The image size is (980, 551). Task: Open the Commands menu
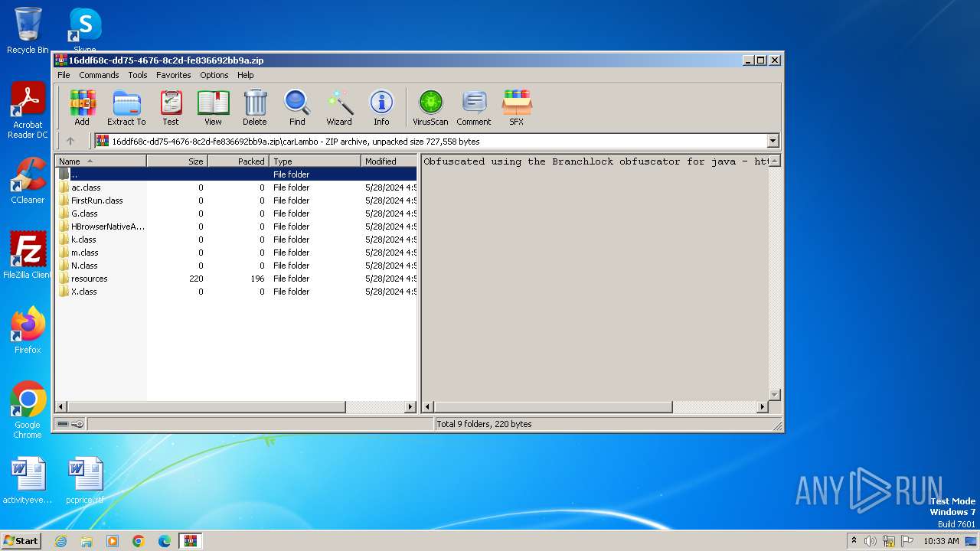point(99,75)
